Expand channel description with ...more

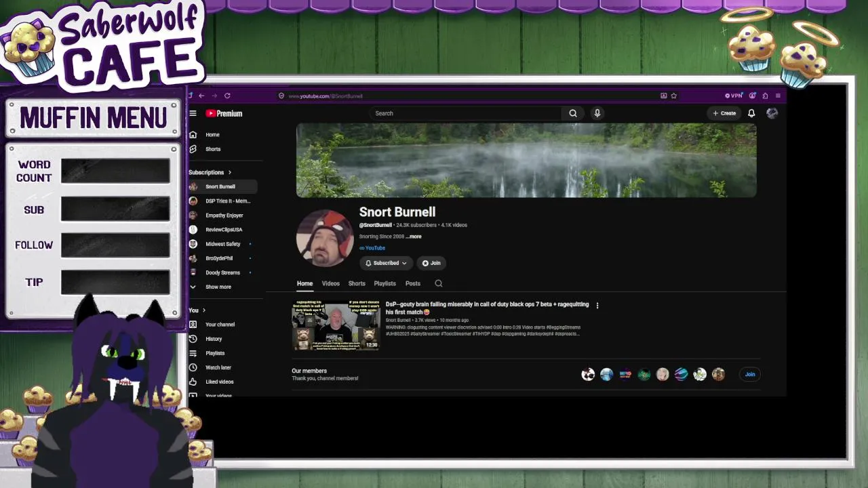[x=414, y=237]
